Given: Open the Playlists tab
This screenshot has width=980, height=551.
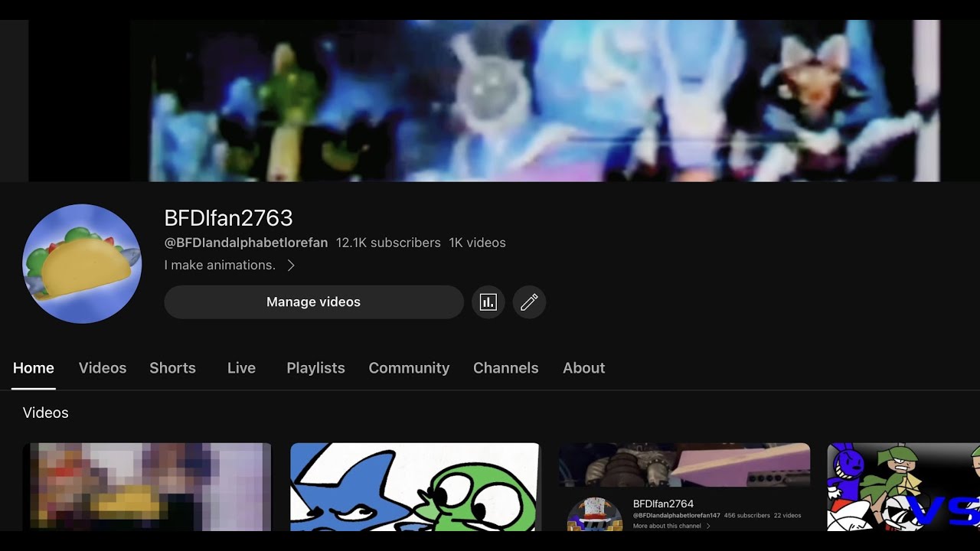Looking at the screenshot, I should [x=315, y=368].
